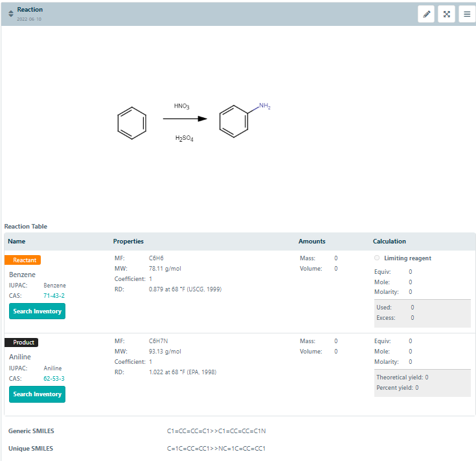The image size is (476, 461).
Task: Click the Aniline Theoretical yield field
Action: tap(402, 377)
